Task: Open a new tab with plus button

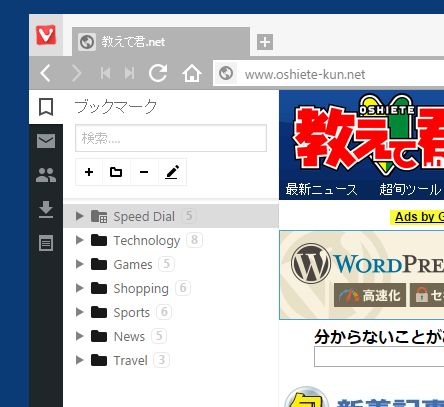Action: click(x=265, y=42)
